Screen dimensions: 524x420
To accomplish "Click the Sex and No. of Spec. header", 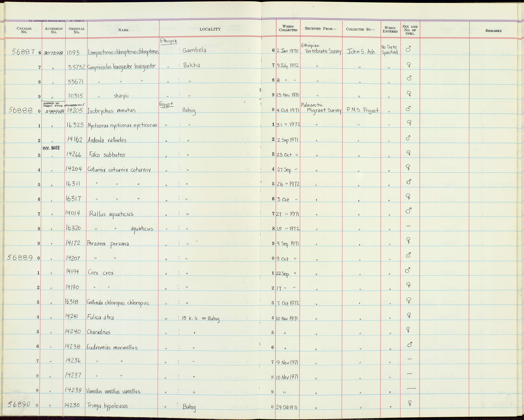I will pyautogui.click(x=410, y=30).
